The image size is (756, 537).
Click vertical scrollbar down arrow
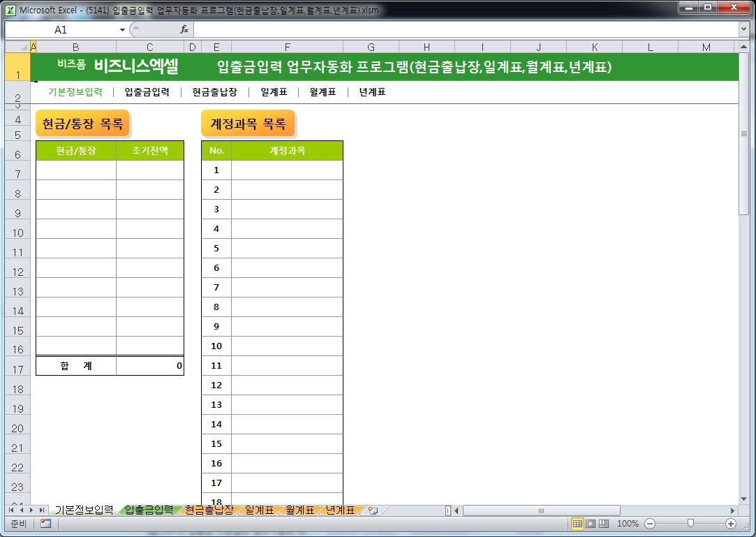click(743, 499)
